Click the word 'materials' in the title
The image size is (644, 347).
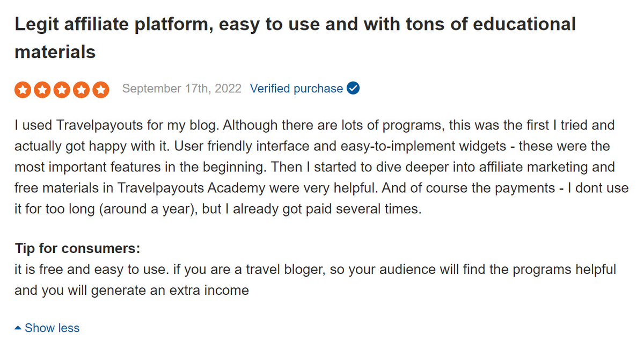(x=55, y=52)
